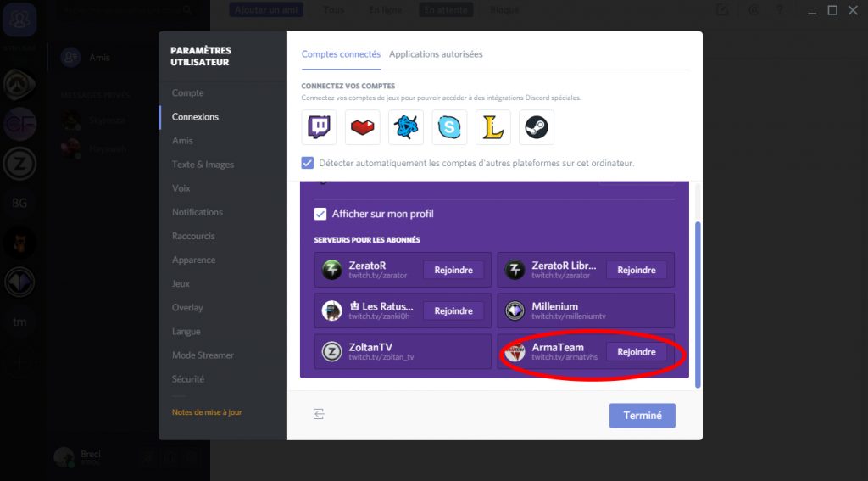Join the ZeratoR server with Rejoindre
Viewport: 868px width, 481px height.
click(453, 270)
